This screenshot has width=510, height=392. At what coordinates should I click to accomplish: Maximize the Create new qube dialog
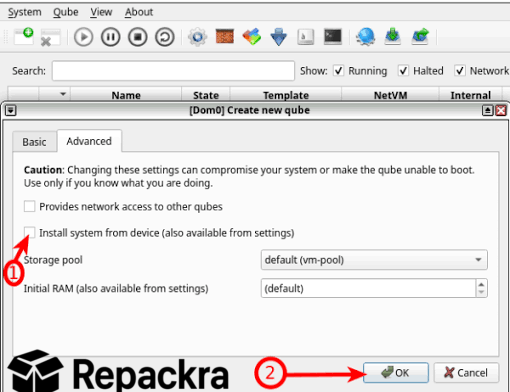pos(487,110)
